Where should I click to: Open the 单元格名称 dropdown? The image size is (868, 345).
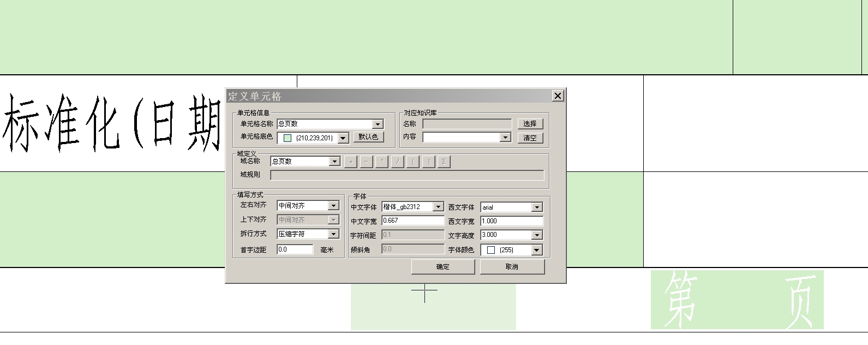(378, 124)
